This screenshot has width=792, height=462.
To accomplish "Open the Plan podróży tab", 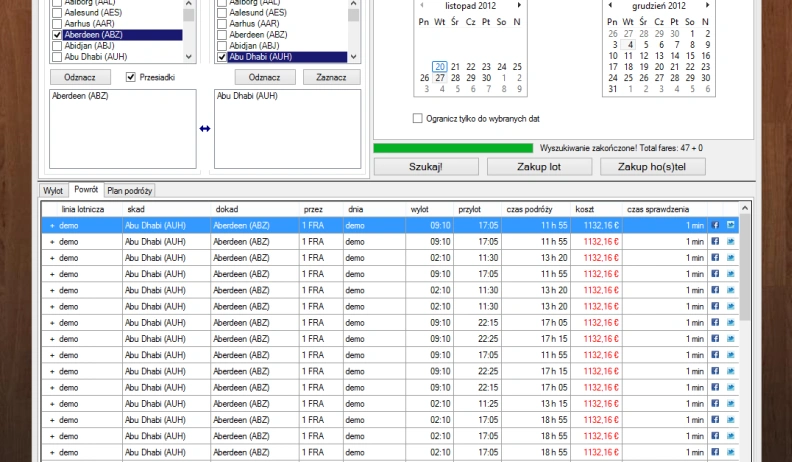I will pyautogui.click(x=130, y=190).
